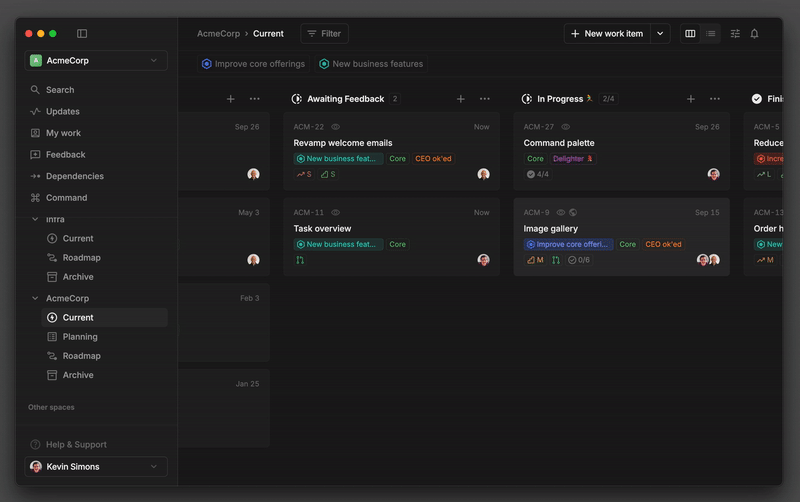The width and height of the screenshot is (800, 502).
Task: Toggle watch eye on ACM-11
Action: 335,212
